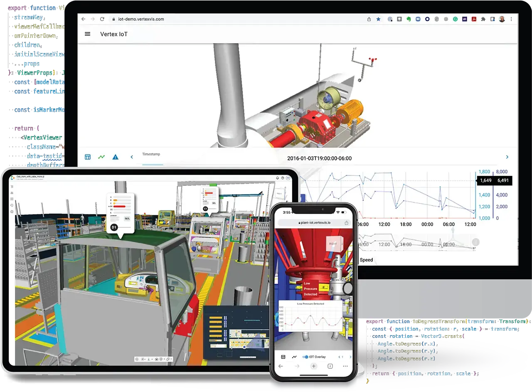Go to next page on phone pager
Screen dimensions: 532x392
350,357
